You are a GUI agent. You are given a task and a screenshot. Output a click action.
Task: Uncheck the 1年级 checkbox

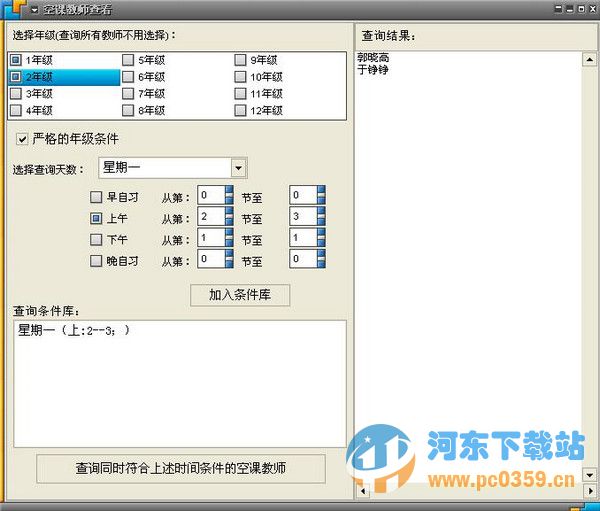[x=16, y=60]
